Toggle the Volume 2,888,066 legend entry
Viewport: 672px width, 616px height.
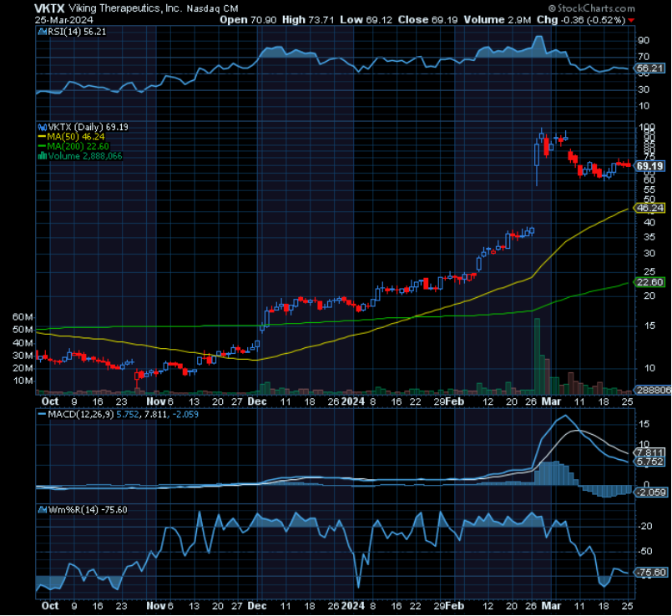83,155
